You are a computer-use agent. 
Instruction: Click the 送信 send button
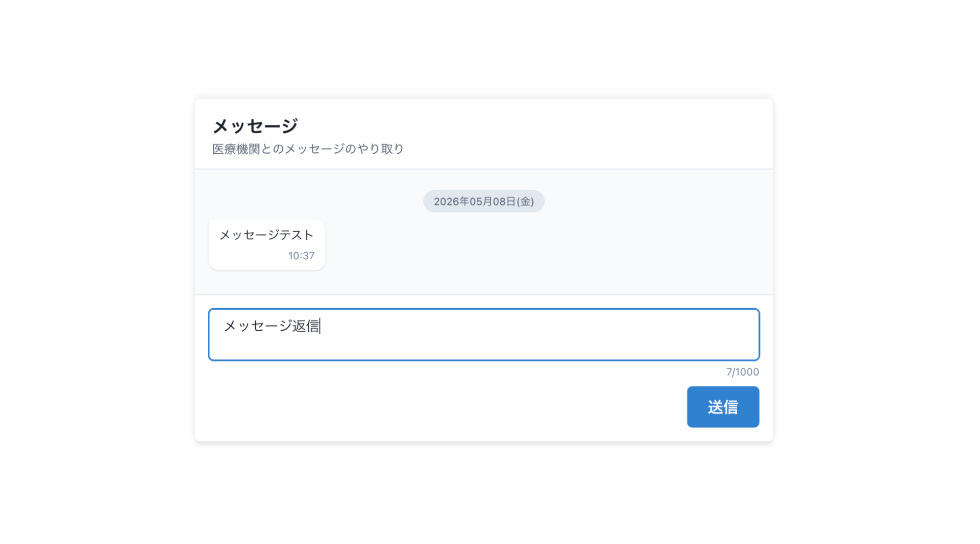(x=723, y=407)
